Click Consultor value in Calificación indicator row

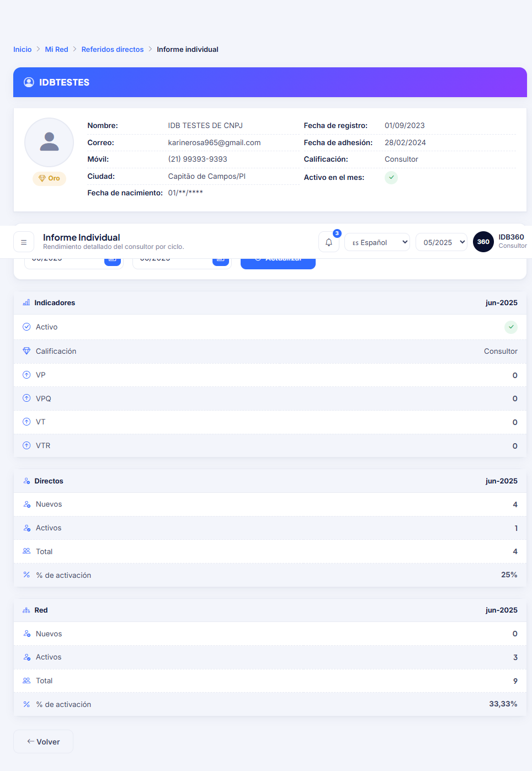tap(501, 351)
